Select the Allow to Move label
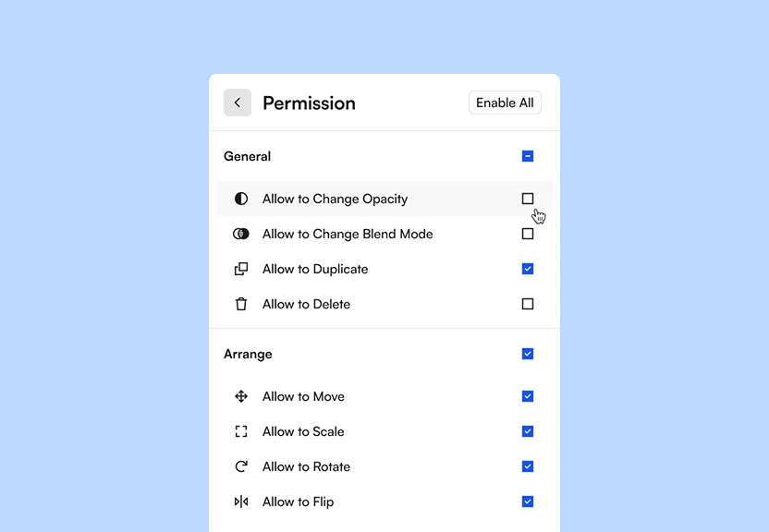 pyautogui.click(x=303, y=396)
